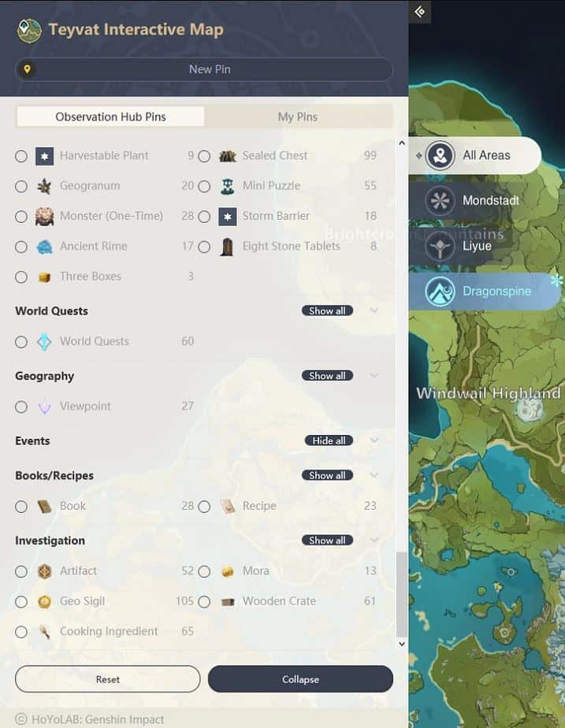This screenshot has width=565, height=728.
Task: Click the Geogranum plant icon
Action: [x=45, y=186]
